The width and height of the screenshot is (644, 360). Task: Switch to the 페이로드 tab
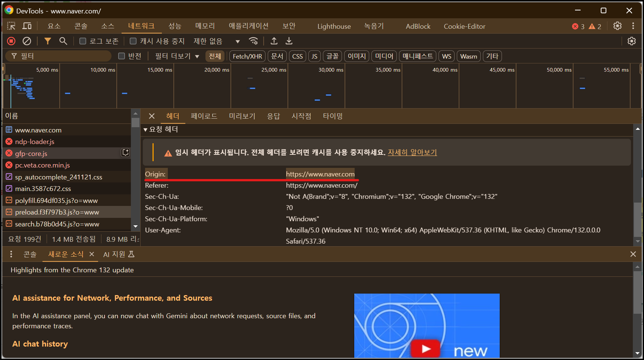204,116
